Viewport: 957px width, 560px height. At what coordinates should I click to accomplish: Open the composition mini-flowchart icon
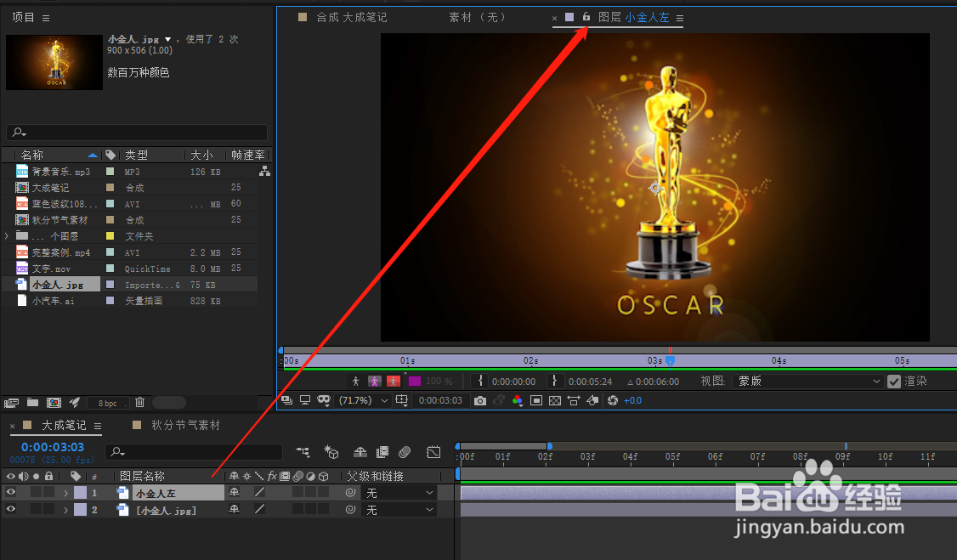303,452
